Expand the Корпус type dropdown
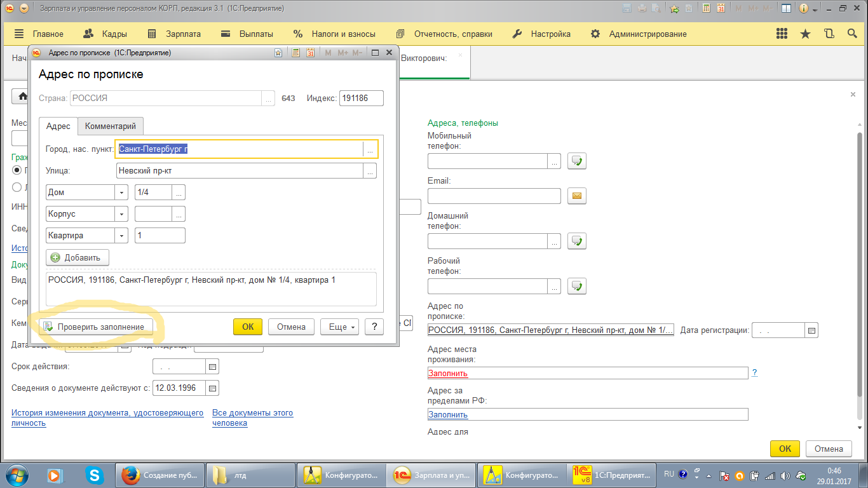This screenshot has height=488, width=868. (121, 214)
